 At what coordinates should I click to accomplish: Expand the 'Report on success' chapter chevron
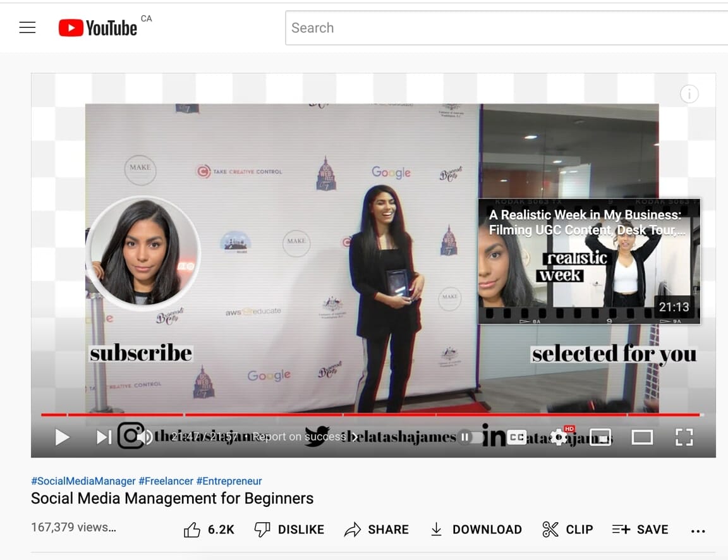(x=355, y=437)
